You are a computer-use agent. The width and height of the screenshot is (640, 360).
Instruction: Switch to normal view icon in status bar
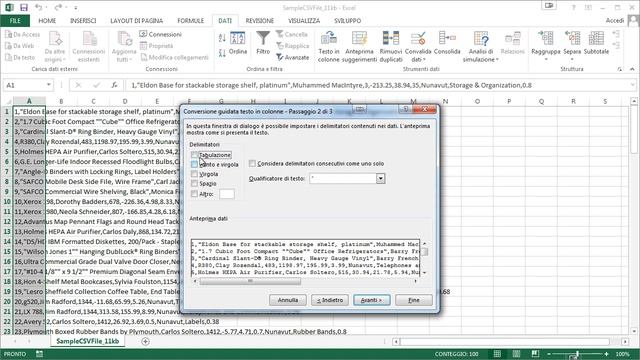tap(497, 354)
